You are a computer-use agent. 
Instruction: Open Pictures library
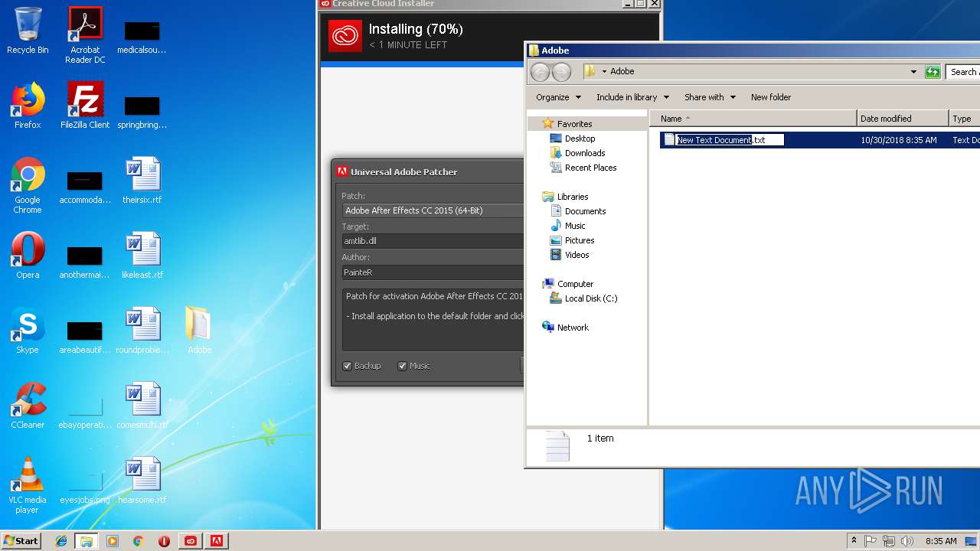click(x=580, y=240)
